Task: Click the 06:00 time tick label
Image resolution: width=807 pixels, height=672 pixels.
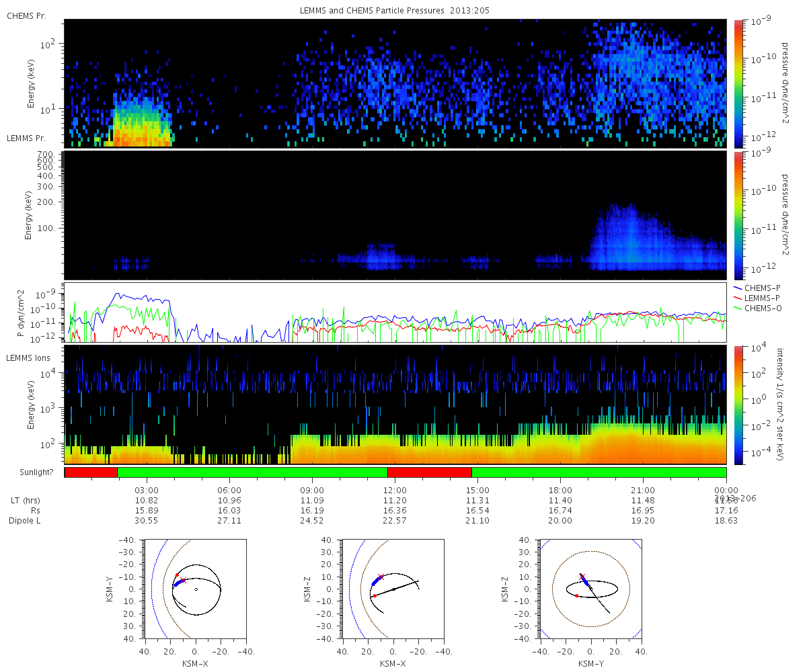Action: pos(229,490)
